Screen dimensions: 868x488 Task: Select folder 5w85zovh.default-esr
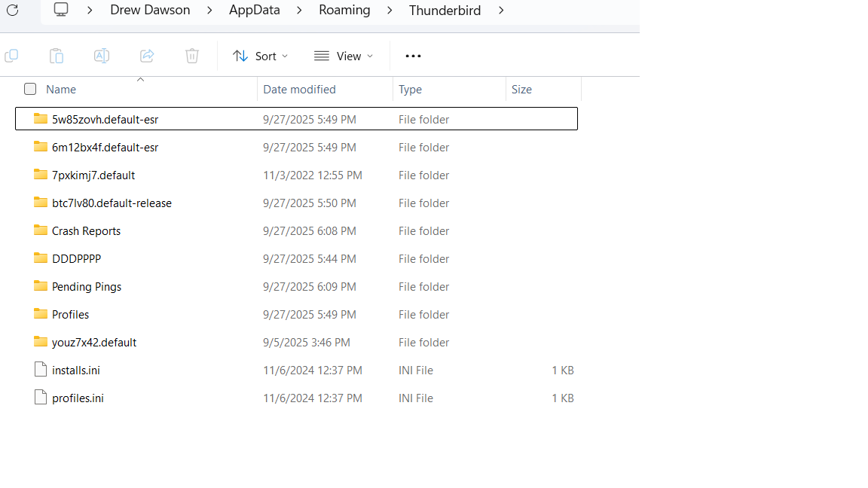tap(296, 119)
